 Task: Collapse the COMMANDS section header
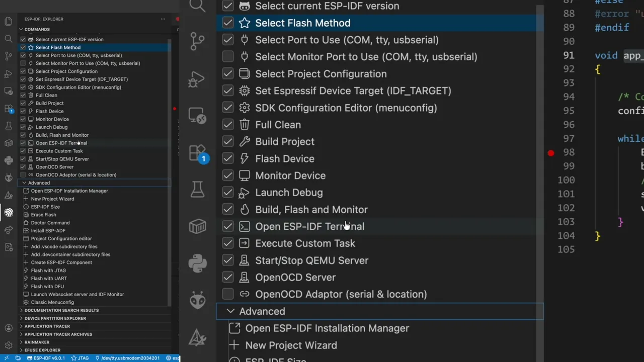tap(37, 30)
